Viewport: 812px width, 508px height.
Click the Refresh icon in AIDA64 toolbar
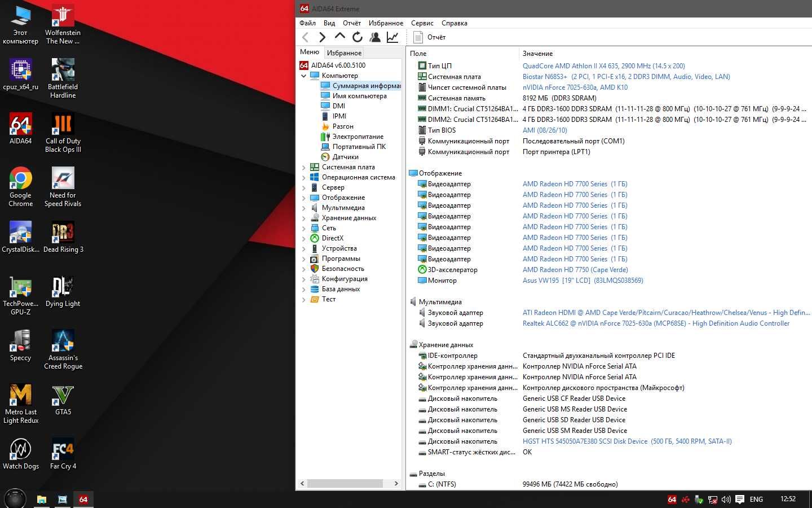[x=358, y=37]
